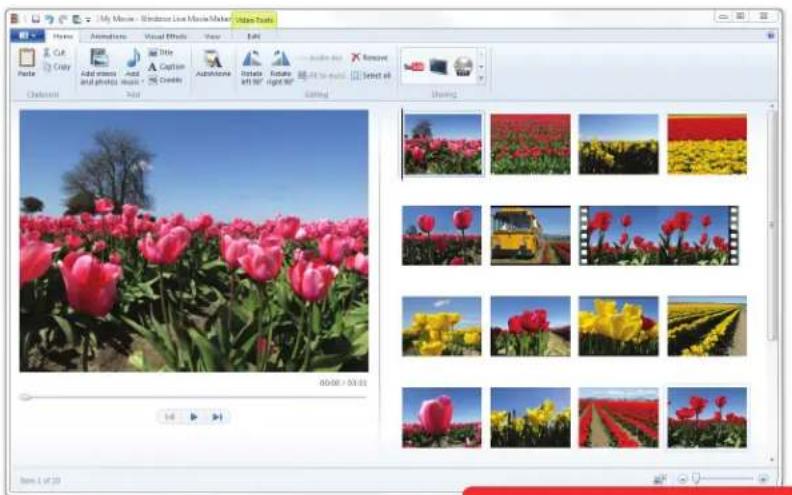Select the yellow bus thumbnail
Viewport: 792px width, 495px height.
[x=530, y=235]
